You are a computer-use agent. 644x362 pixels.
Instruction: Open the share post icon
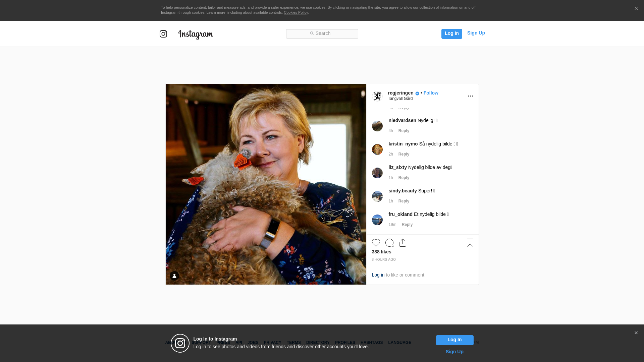(x=402, y=243)
